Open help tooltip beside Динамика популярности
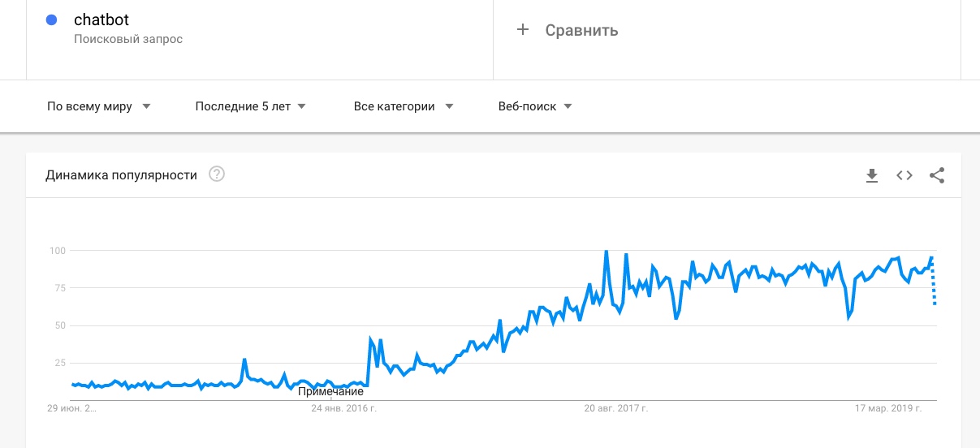The image size is (980, 448). tap(217, 174)
